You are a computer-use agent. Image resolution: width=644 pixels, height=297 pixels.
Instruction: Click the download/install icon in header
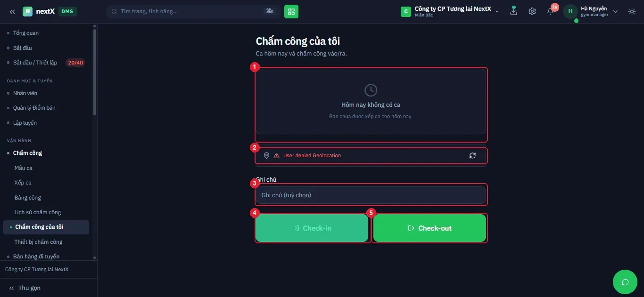[x=513, y=11]
